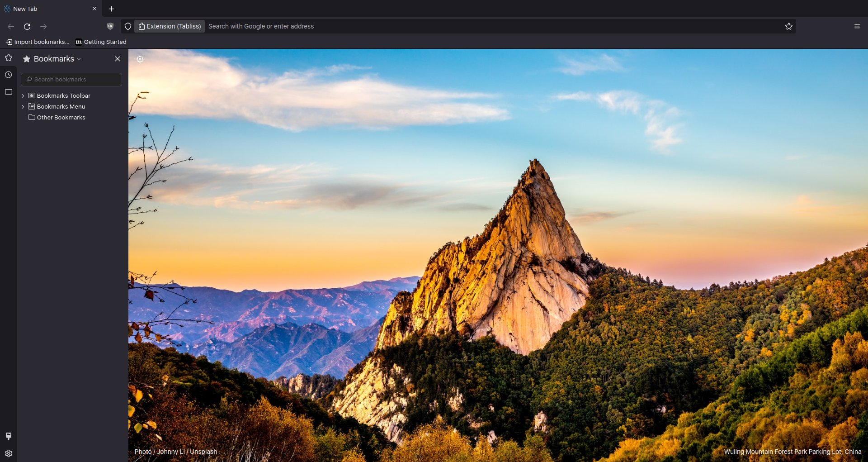Expand the Bookmarks Menu folder

(23, 107)
